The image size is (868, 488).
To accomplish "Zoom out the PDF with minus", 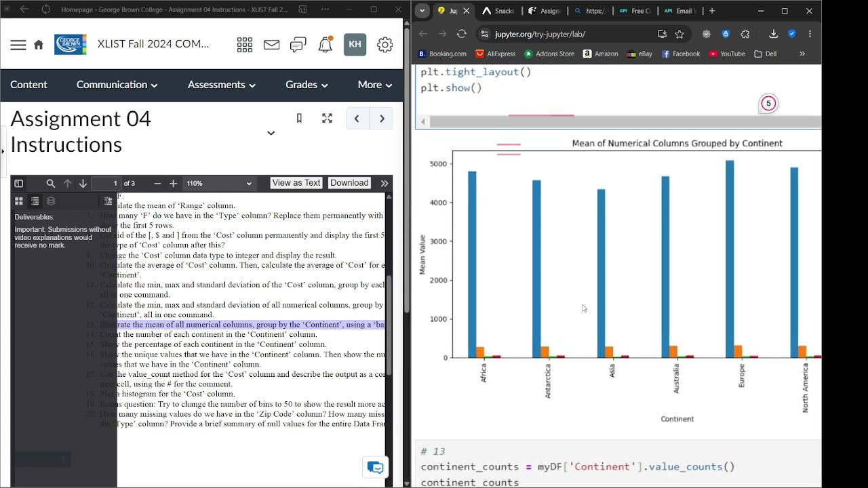I will (x=157, y=184).
